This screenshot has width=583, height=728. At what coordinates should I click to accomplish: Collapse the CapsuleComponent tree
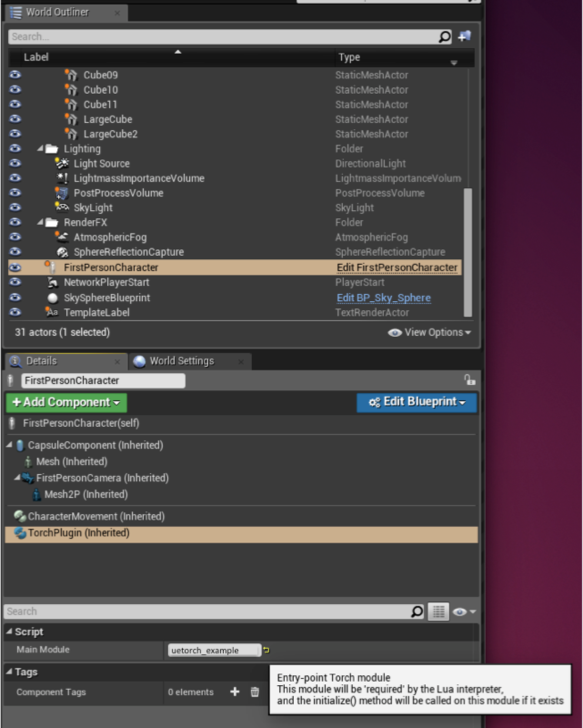coord(9,445)
